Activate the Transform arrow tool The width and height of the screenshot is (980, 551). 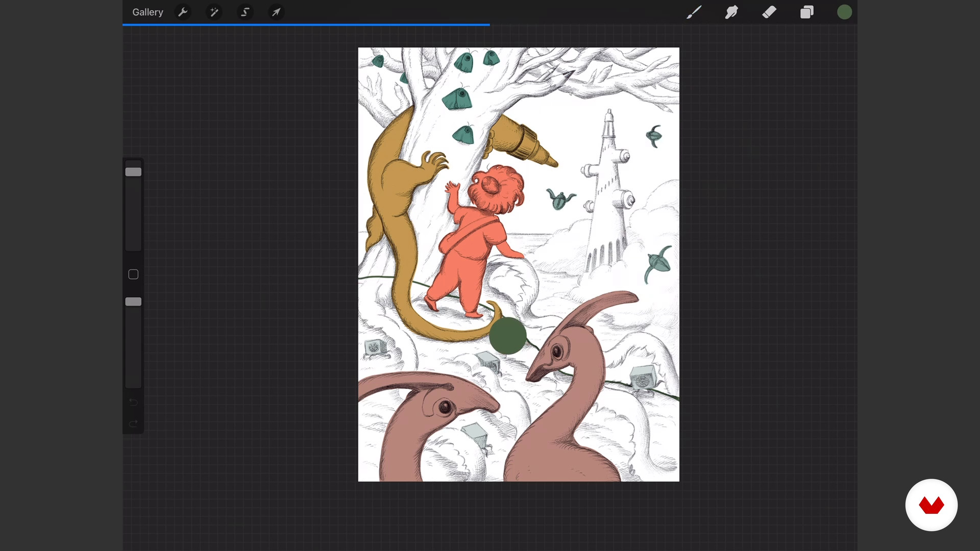276,12
